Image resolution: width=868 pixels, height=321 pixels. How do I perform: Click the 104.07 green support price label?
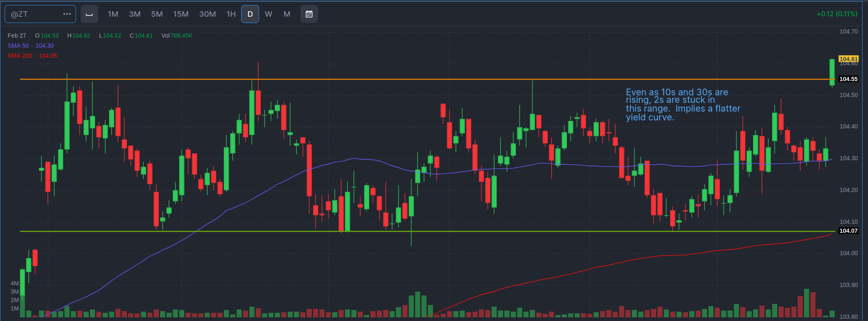tap(848, 231)
